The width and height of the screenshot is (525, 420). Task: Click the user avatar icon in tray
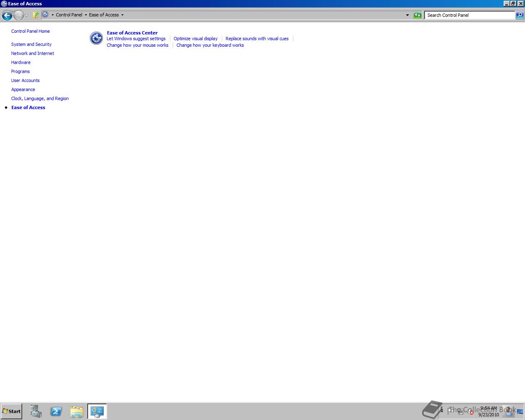pos(508,411)
